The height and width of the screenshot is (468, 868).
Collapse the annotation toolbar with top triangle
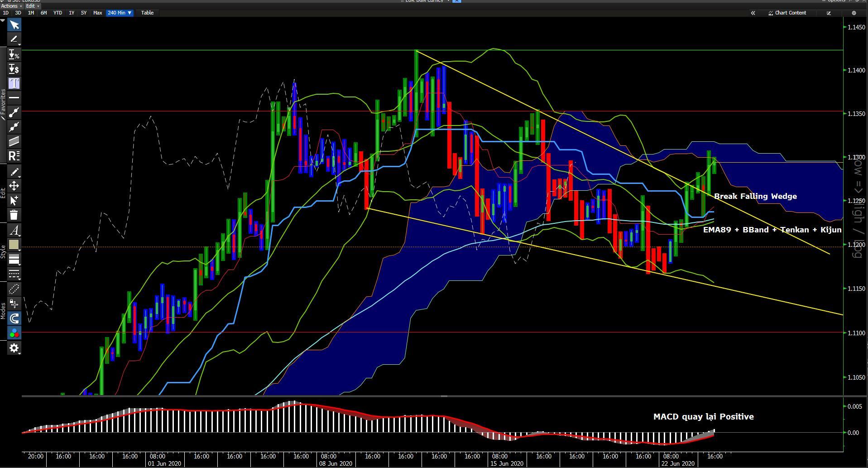coord(3,21)
